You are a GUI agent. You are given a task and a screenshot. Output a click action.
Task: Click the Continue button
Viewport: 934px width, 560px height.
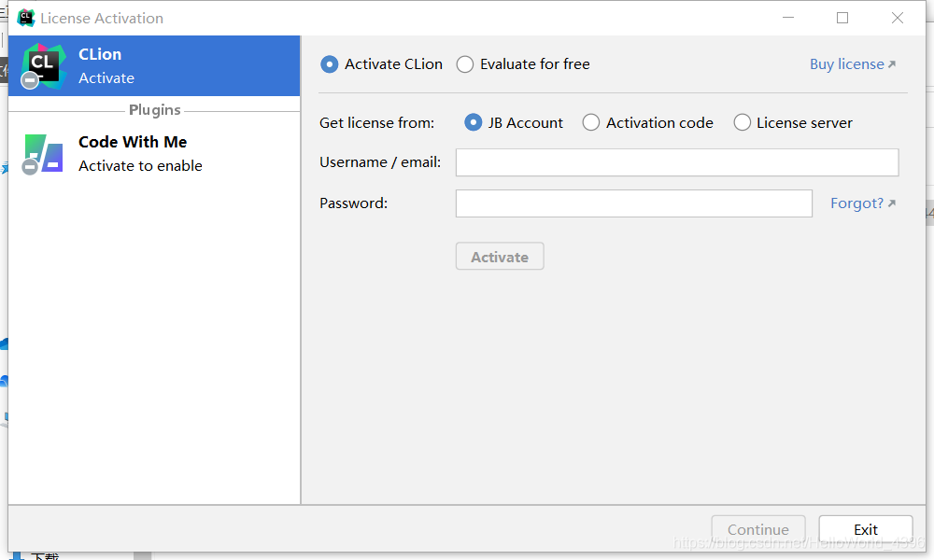coord(758,529)
